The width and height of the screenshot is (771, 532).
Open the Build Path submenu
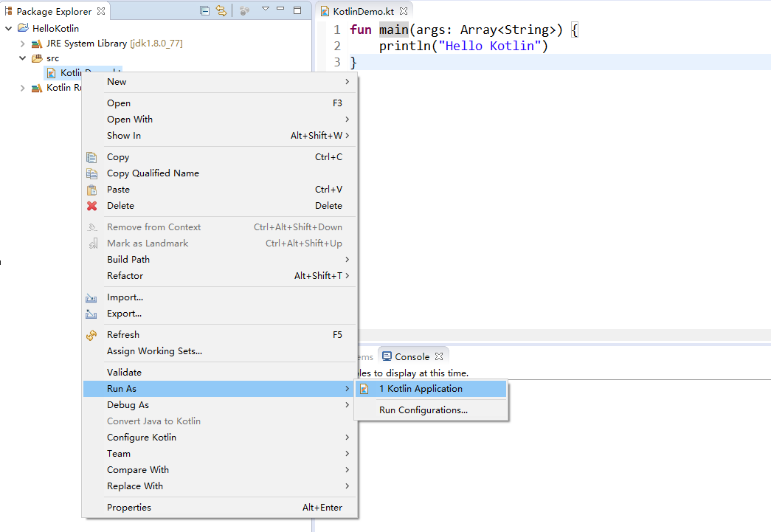click(219, 260)
